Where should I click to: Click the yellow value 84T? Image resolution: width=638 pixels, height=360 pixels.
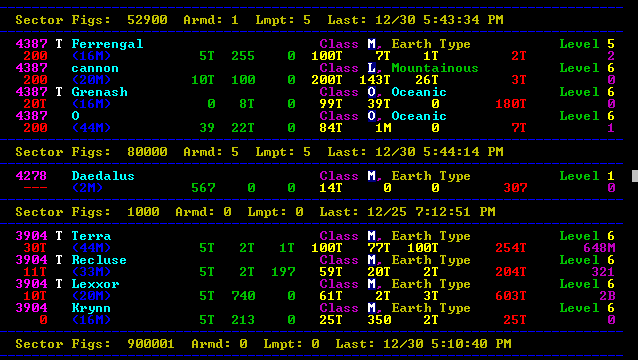tap(331, 128)
